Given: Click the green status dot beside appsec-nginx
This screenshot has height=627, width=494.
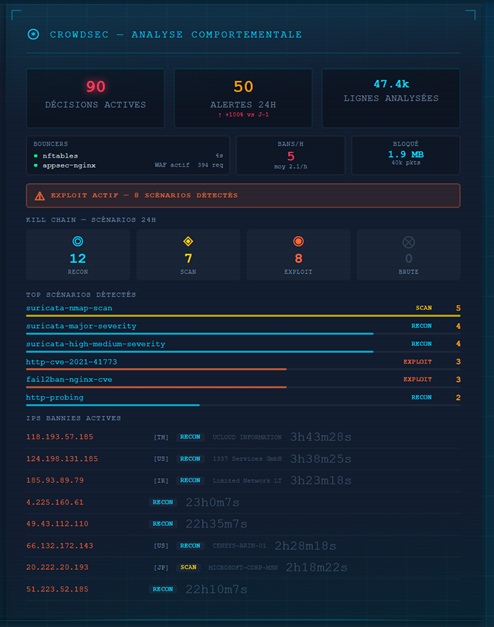Looking at the screenshot, I should [36, 166].
